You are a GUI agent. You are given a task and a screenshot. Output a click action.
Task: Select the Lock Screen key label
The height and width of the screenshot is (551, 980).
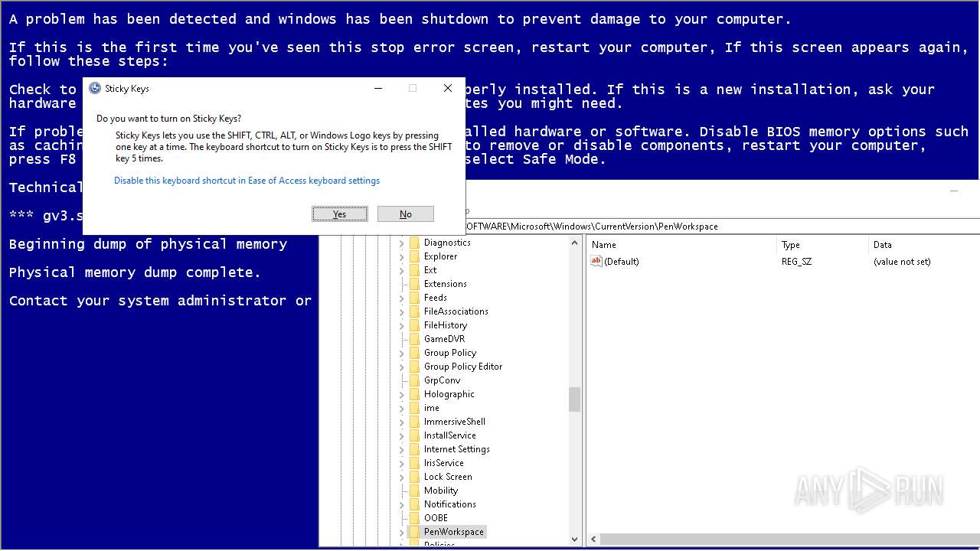448,477
